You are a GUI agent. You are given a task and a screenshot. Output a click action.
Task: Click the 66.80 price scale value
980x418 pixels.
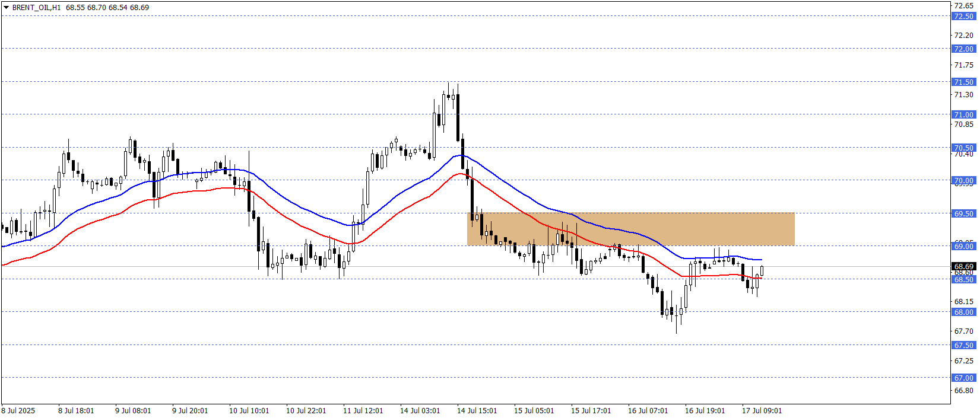963,391
